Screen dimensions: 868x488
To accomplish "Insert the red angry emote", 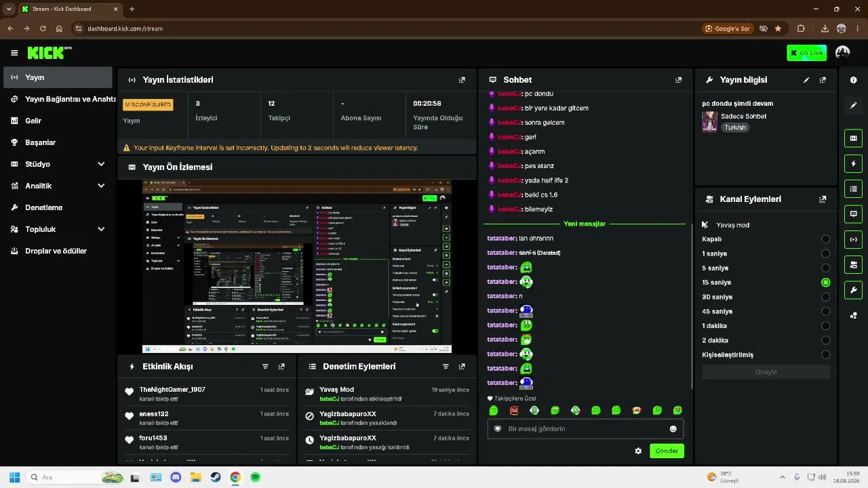I will point(514,411).
